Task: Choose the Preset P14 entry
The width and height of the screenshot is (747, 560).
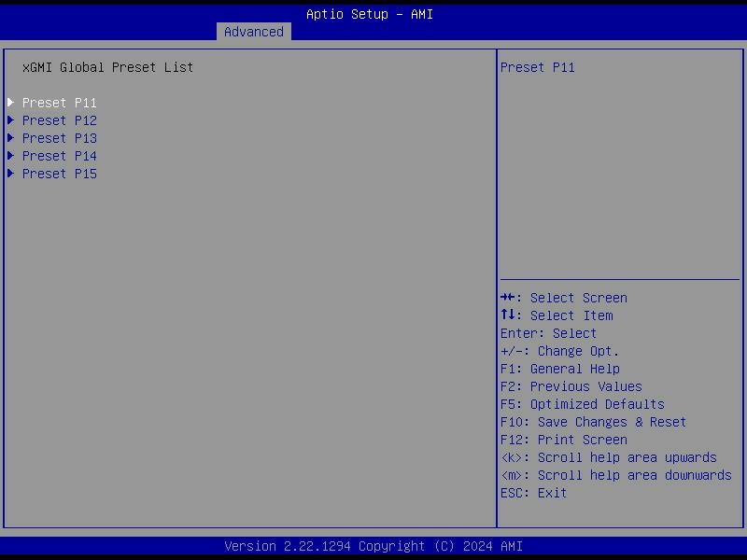Action: pos(60,156)
